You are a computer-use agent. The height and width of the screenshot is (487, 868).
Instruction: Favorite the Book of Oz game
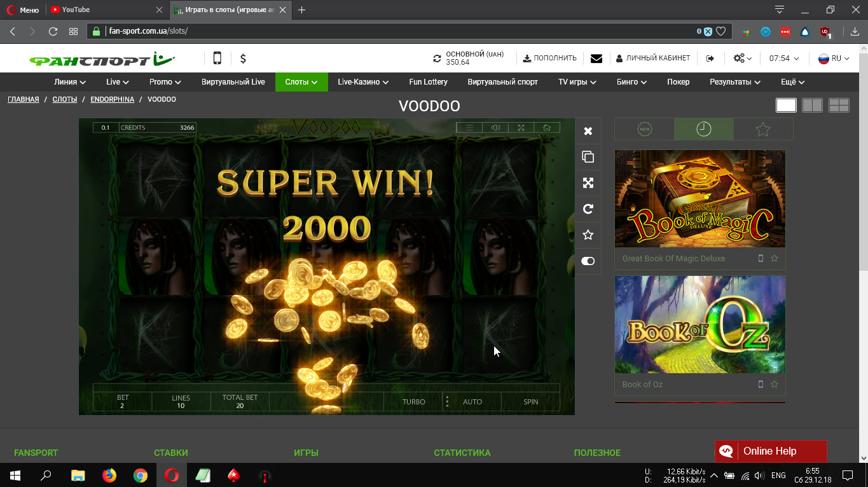click(775, 385)
